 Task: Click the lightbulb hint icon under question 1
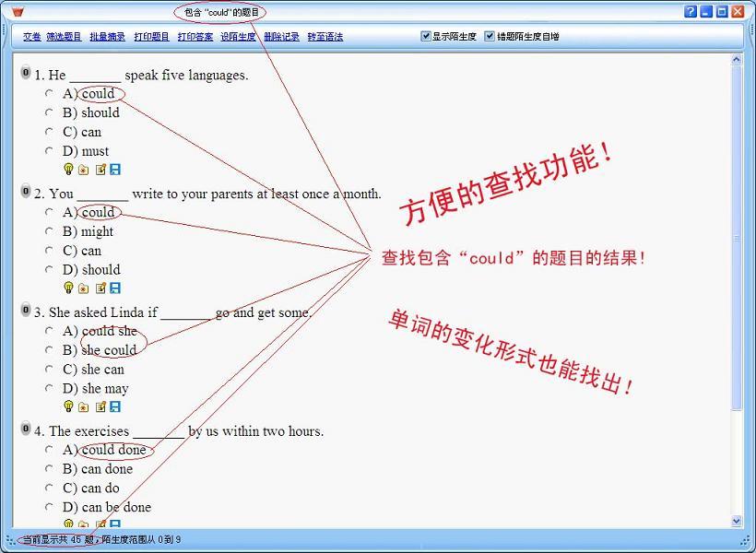point(68,170)
